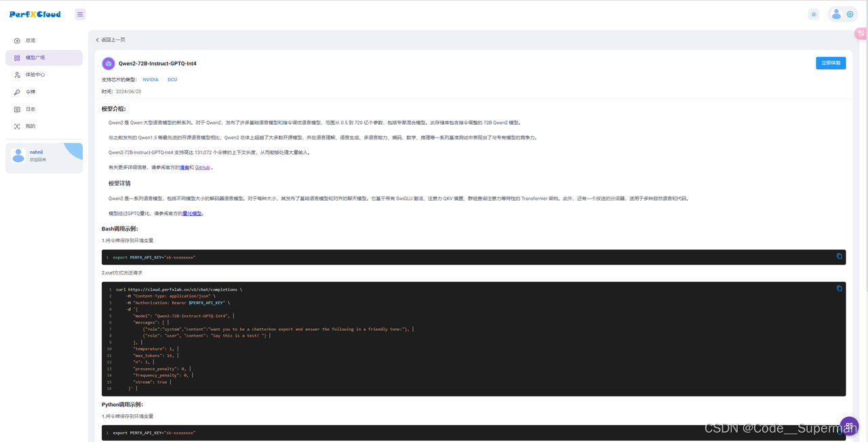
Task: Click the 总览 dashboard gauge icon
Action: 17,41
